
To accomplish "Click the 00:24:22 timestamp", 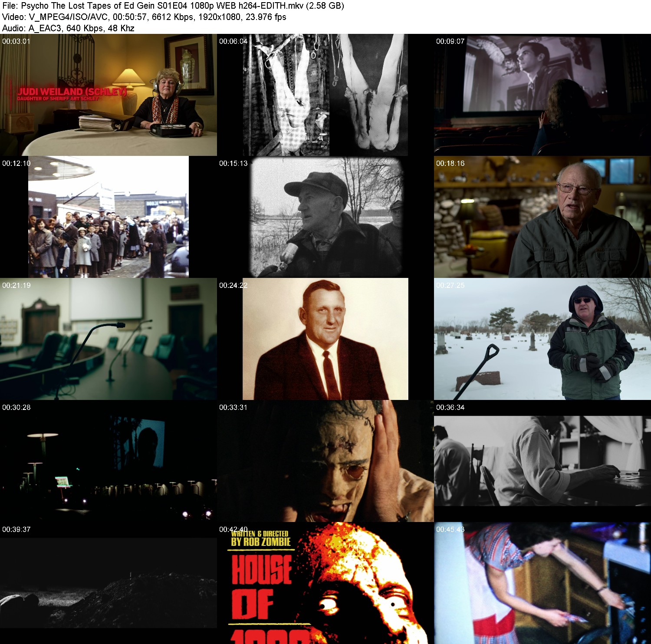I will tap(233, 285).
